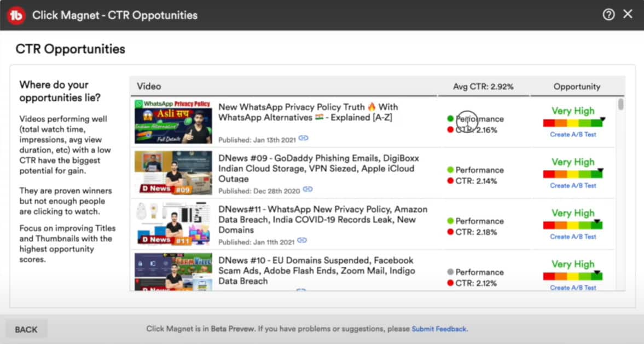Image resolution: width=644 pixels, height=344 pixels.
Task: Click green Performance dot for WhatsApp video
Action: (450, 118)
